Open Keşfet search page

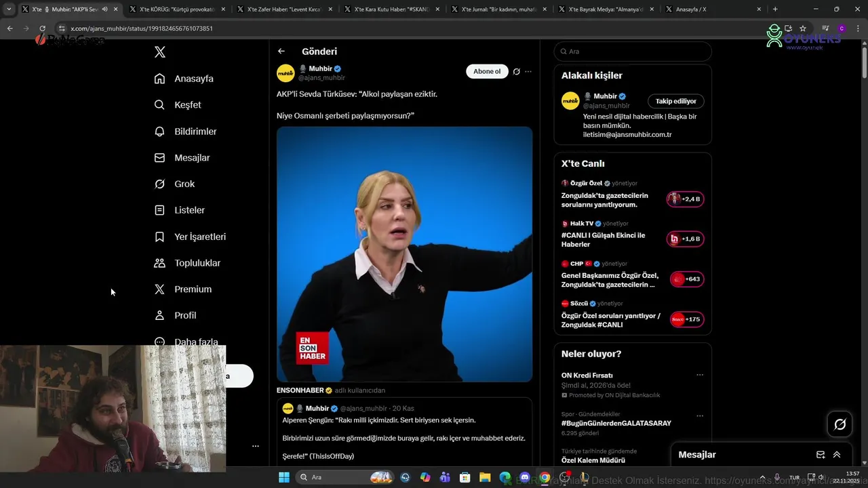[178, 105]
